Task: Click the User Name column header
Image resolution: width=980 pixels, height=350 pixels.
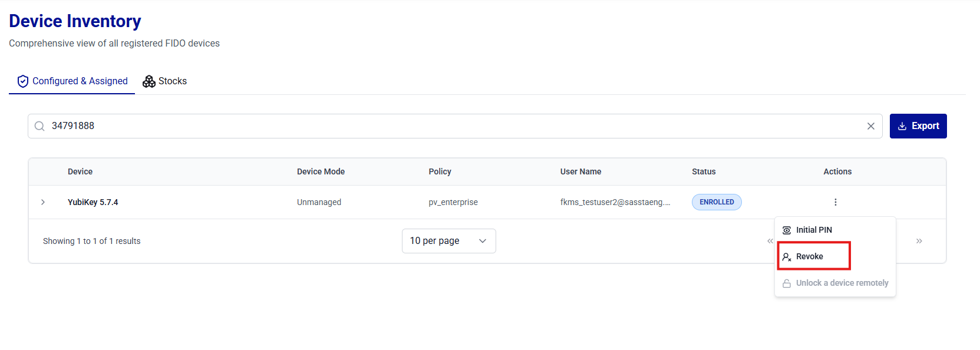Action: click(580, 171)
